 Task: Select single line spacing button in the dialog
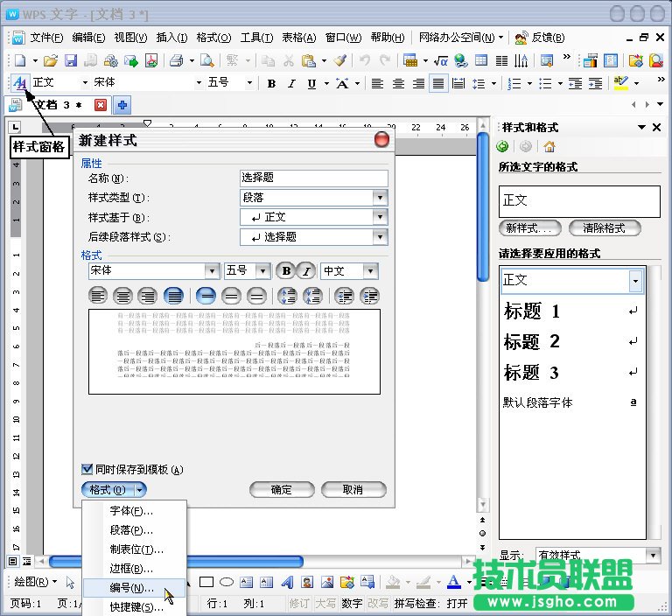(206, 296)
